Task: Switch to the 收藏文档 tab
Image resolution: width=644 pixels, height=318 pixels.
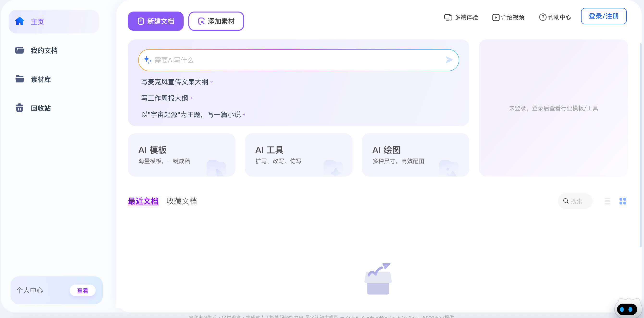Action: pyautogui.click(x=182, y=201)
